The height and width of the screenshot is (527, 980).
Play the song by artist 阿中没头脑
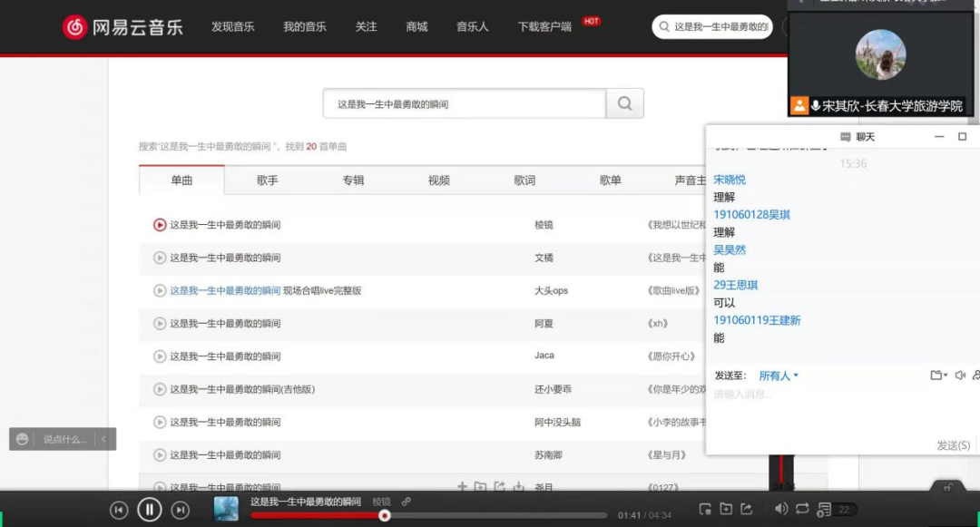(x=160, y=422)
